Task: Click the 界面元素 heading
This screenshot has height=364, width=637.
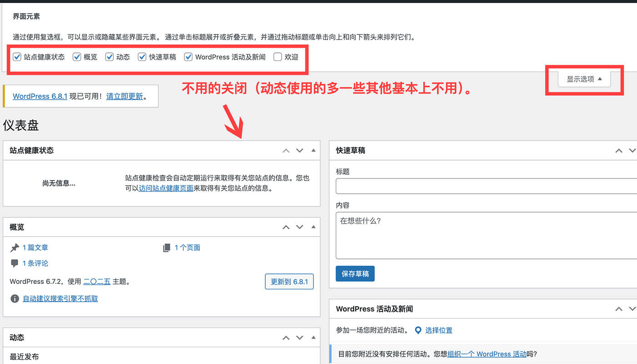Action: point(26,16)
